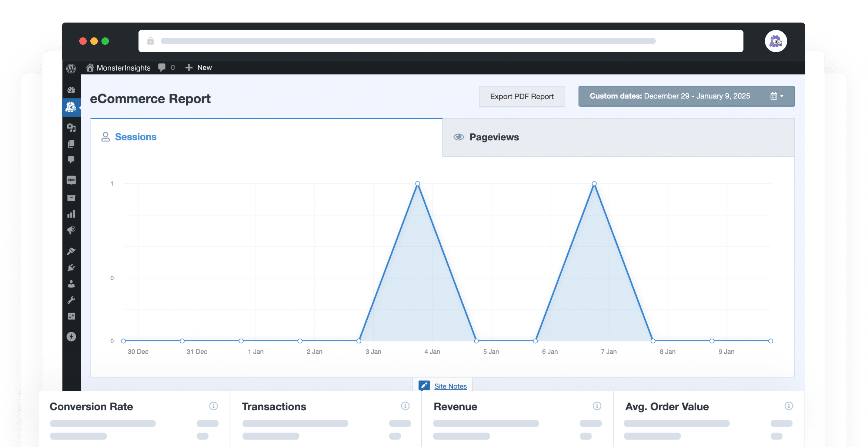Select the Sessions tab
The width and height of the screenshot is (868, 447).
click(x=136, y=137)
